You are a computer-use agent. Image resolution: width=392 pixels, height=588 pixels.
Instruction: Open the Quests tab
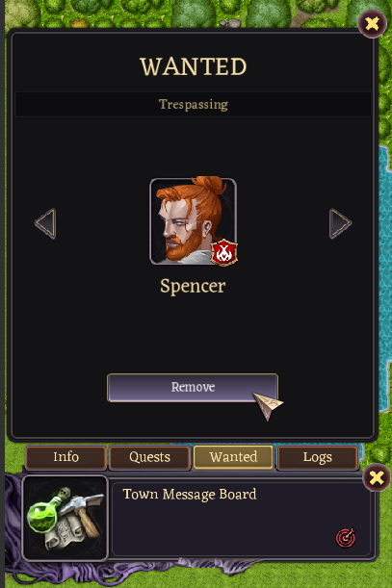(x=150, y=457)
